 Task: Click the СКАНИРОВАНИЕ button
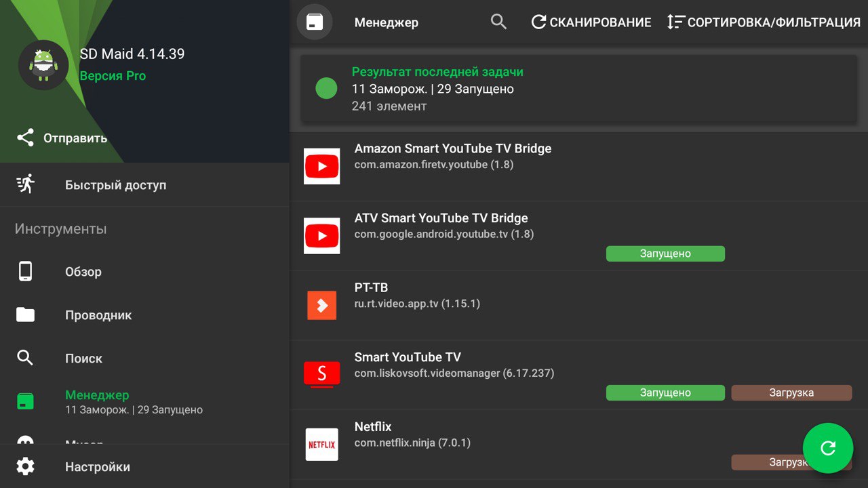[591, 22]
